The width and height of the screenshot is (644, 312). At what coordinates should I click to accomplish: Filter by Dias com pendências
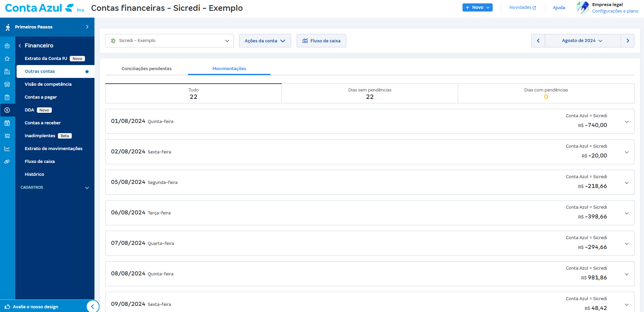coord(546,93)
